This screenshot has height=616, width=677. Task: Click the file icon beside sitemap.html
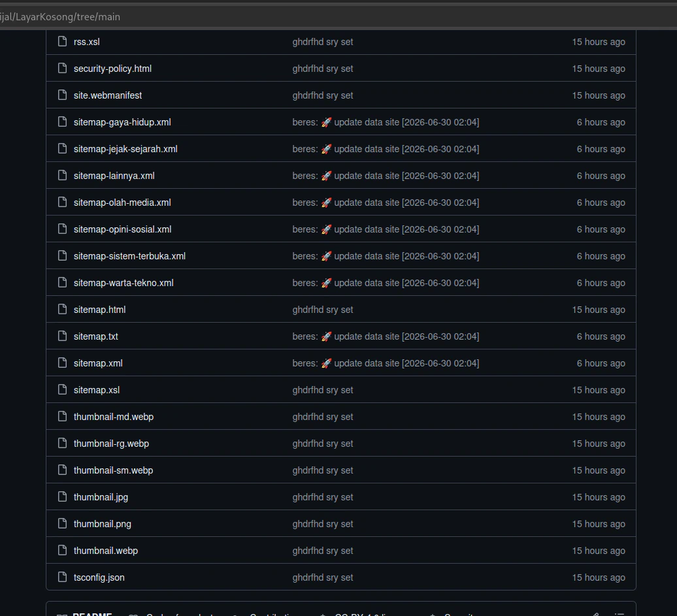(62, 309)
